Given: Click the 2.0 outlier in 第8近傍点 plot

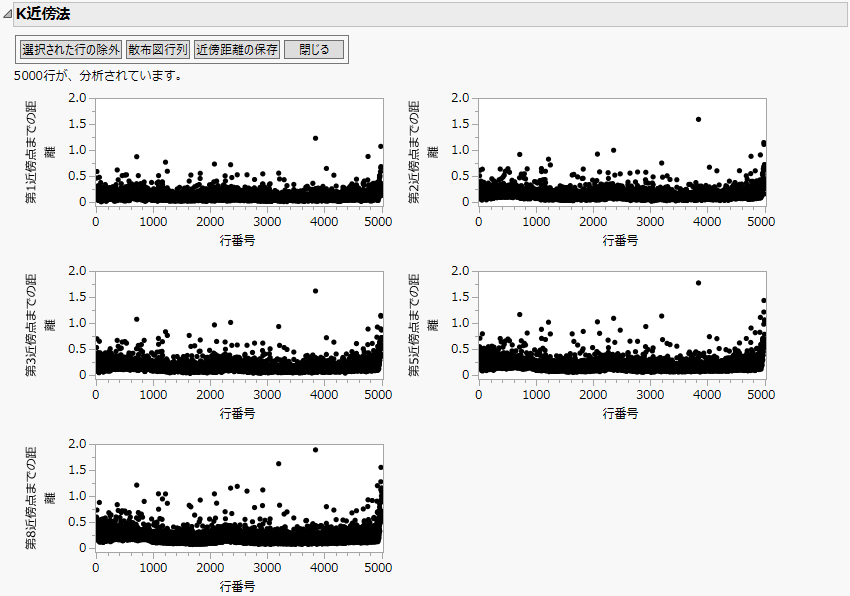Looking at the screenshot, I should coord(313,449).
